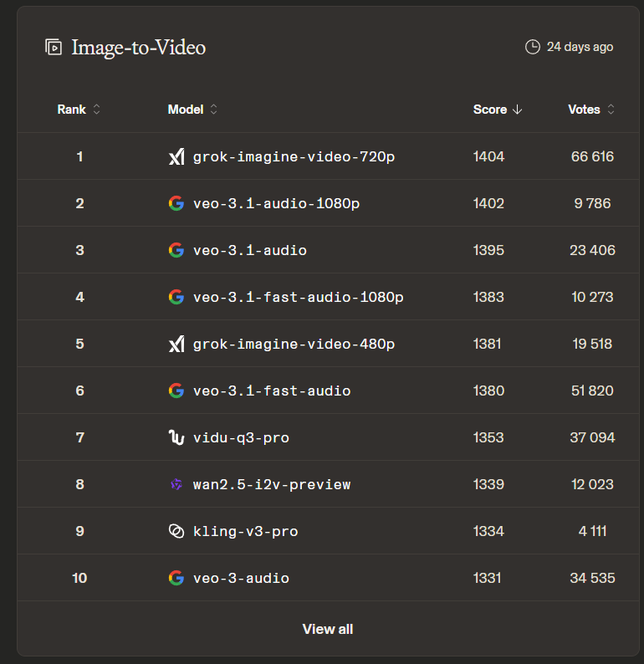This screenshot has width=644, height=664.
Task: Select model name vidu-q3-pro
Action: [x=241, y=437]
